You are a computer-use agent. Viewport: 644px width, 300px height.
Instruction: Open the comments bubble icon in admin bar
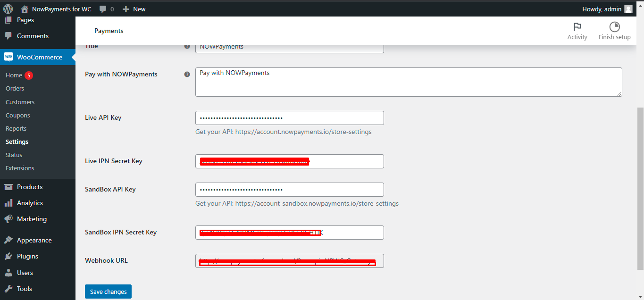[x=103, y=9]
